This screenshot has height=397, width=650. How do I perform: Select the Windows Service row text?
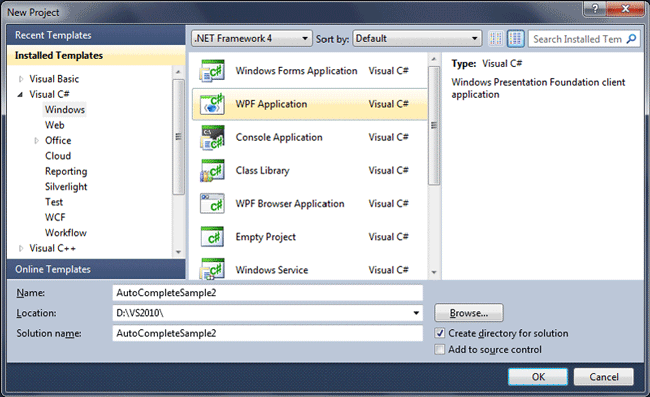(x=272, y=270)
